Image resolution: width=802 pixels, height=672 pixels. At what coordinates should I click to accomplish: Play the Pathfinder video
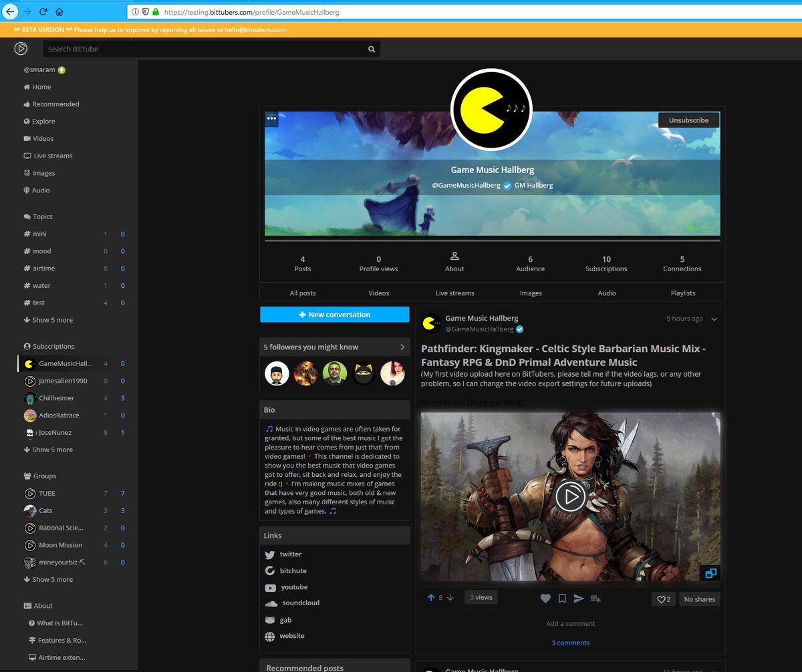point(570,496)
